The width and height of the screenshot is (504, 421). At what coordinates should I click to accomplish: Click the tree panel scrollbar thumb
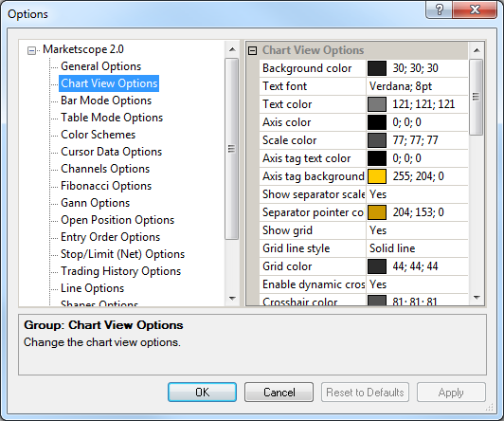click(231, 149)
